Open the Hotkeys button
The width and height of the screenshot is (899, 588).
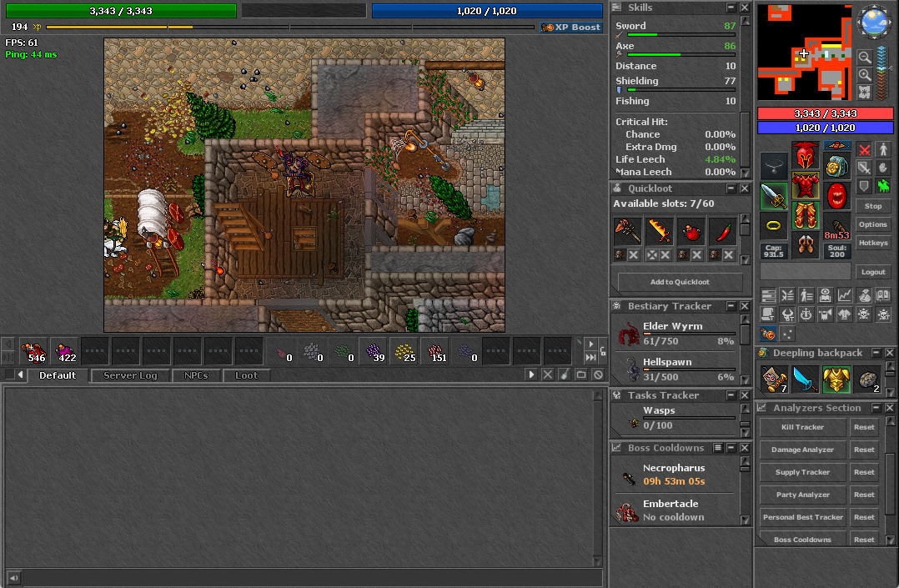pos(873,243)
